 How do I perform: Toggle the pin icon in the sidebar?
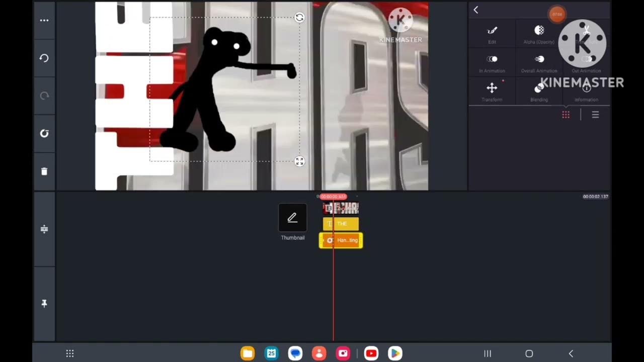tap(44, 304)
